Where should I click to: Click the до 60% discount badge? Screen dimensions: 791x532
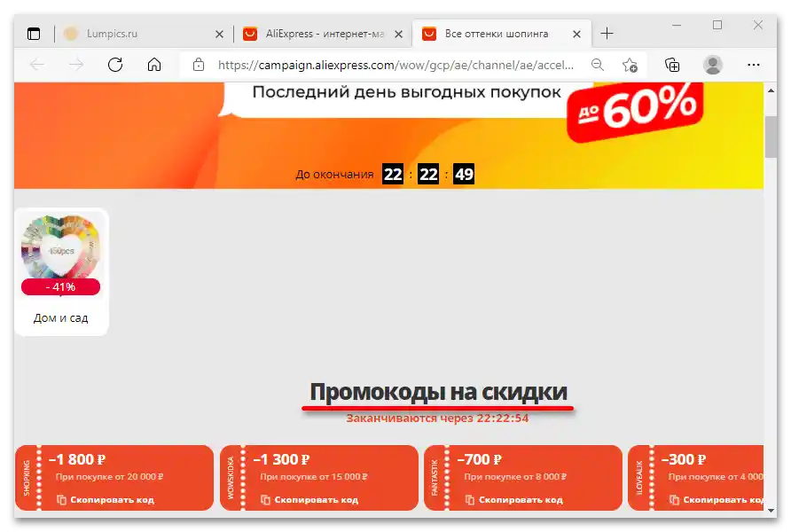[635, 111]
